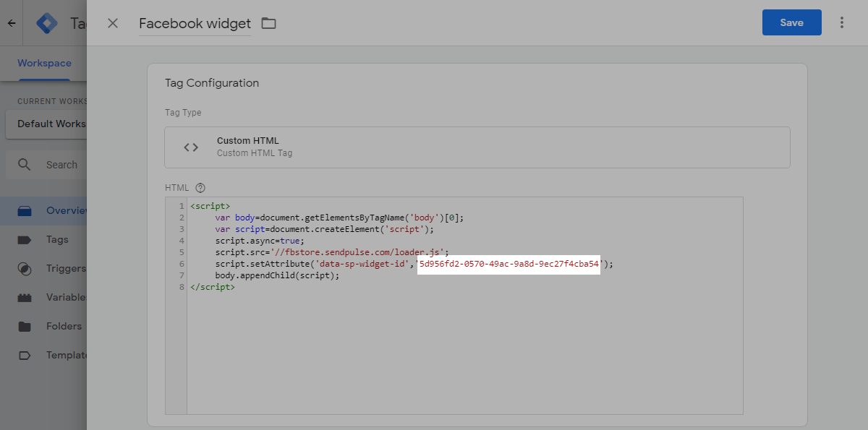Viewport: 868px width, 430px height.
Task: Click the Variables brick icon
Action: [x=25, y=298]
